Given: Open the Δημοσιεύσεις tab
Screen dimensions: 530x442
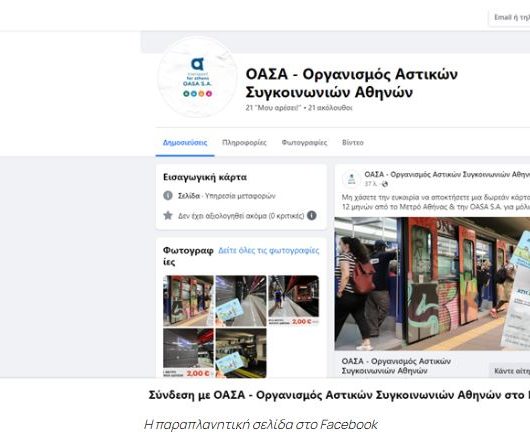Looking at the screenshot, I should click(185, 143).
